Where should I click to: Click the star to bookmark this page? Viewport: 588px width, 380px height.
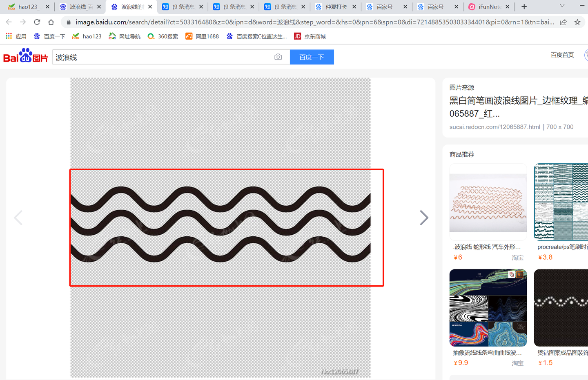coord(578,22)
